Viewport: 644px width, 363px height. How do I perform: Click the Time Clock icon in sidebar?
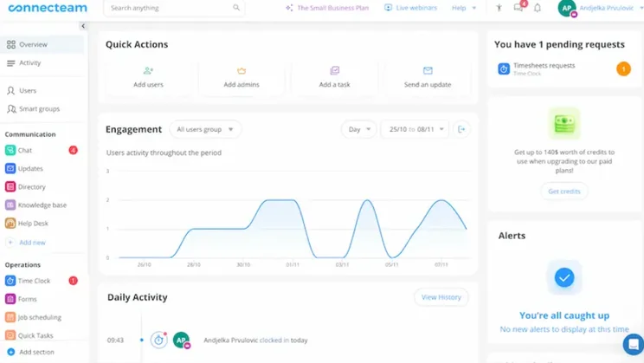coord(10,281)
